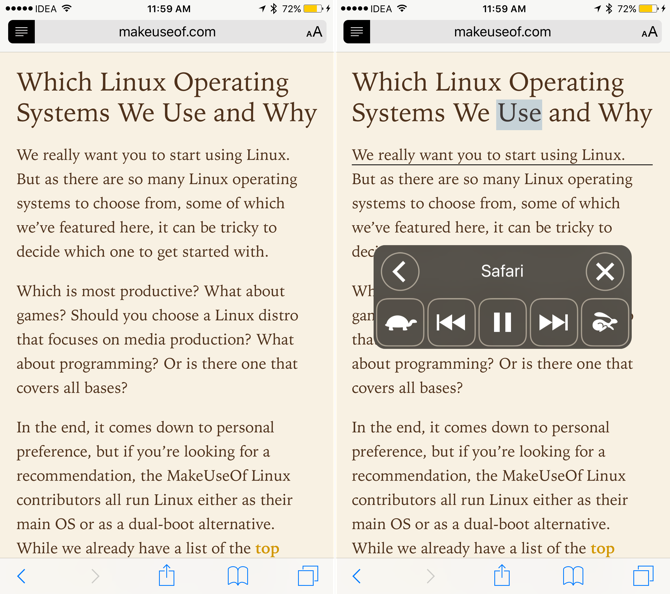Slow down speech with turtle button
Image resolution: width=670 pixels, height=594 pixels.
[x=400, y=322]
